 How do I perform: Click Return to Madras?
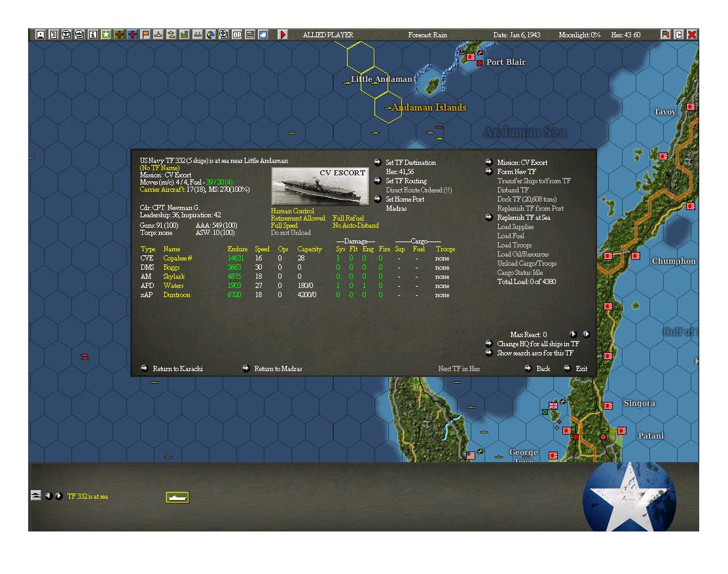(x=278, y=368)
